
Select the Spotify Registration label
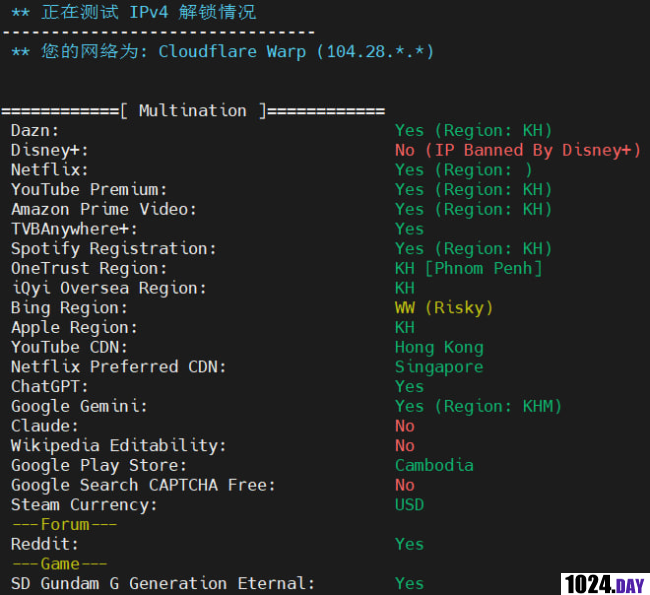point(114,249)
